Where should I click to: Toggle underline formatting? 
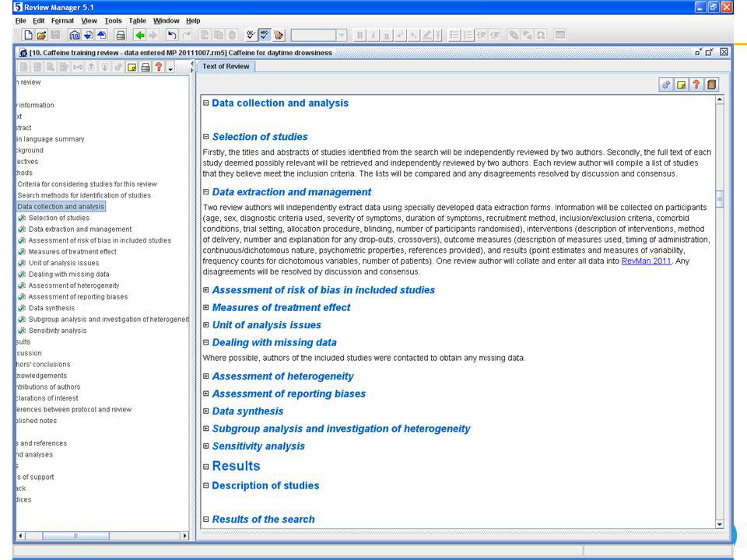pos(387,35)
